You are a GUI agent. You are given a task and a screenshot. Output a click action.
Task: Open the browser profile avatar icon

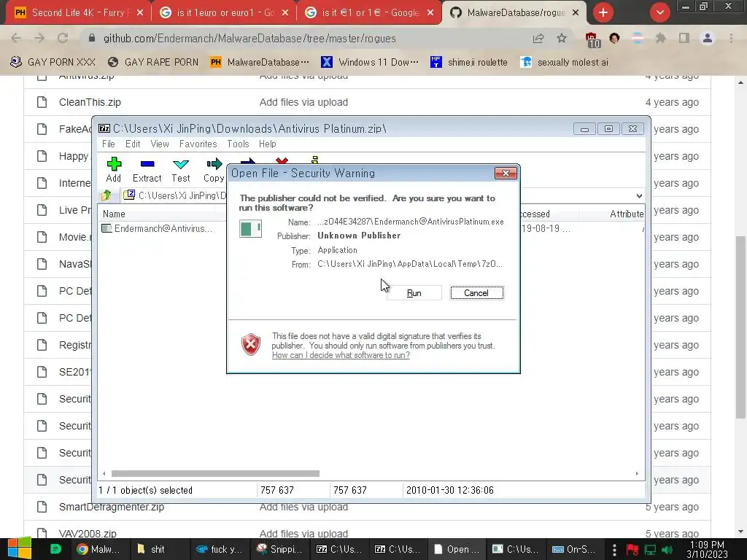tap(708, 38)
